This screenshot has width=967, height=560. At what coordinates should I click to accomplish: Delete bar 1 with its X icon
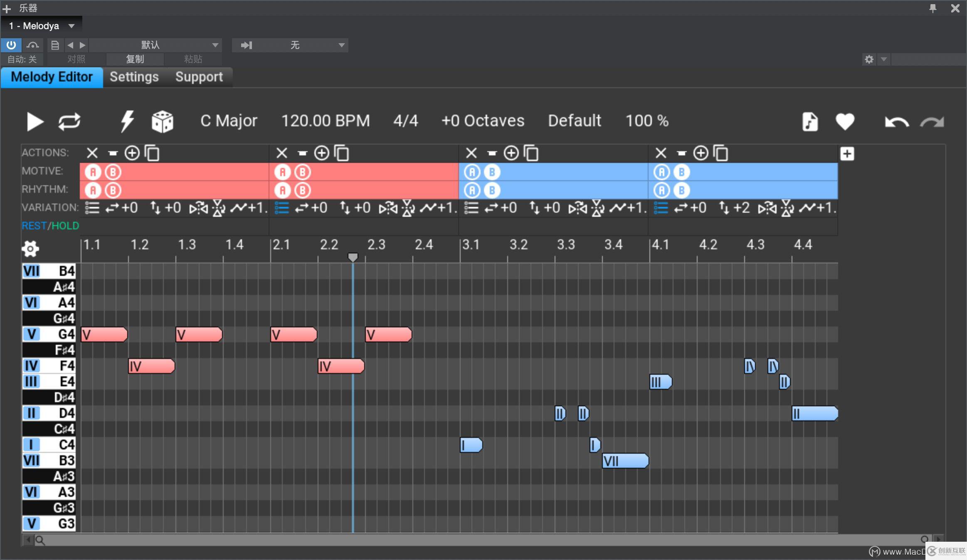tap(92, 153)
